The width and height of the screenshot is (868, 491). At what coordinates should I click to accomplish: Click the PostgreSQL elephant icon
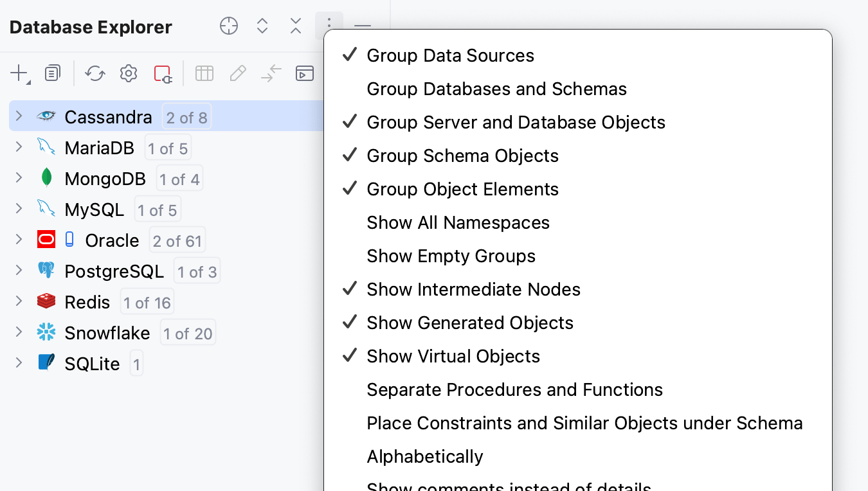pos(46,270)
